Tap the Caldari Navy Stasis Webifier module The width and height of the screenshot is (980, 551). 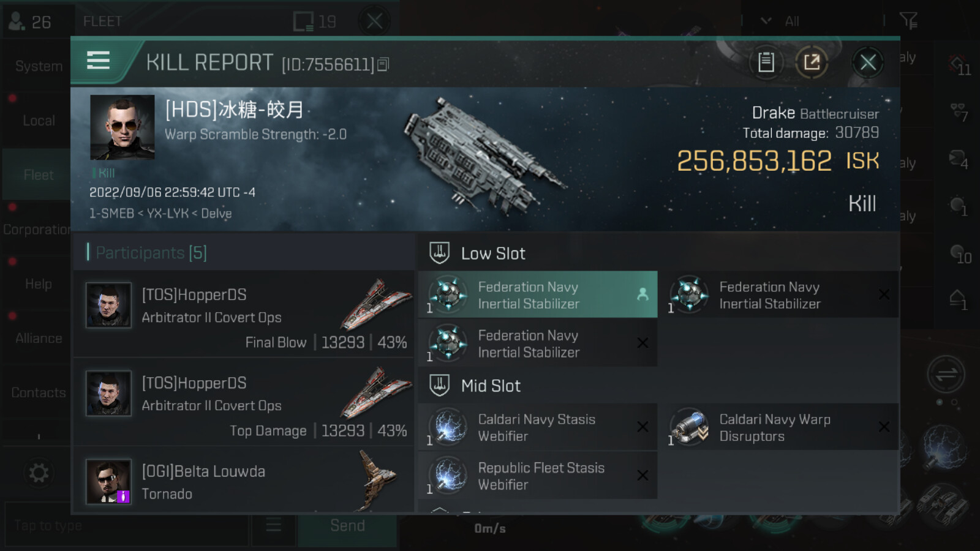[x=538, y=427]
